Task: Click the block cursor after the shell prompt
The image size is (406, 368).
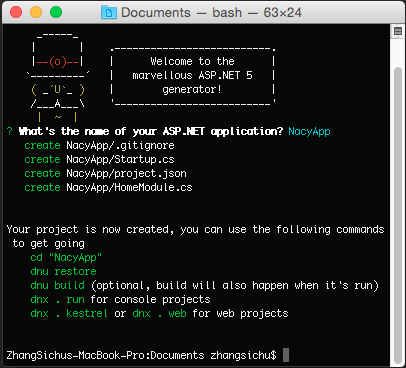Action: (x=286, y=355)
